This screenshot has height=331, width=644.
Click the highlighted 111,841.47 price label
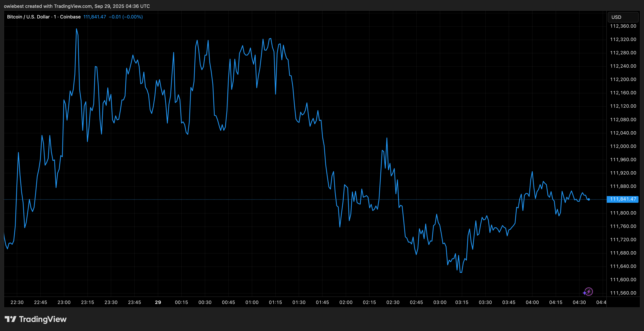(623, 199)
